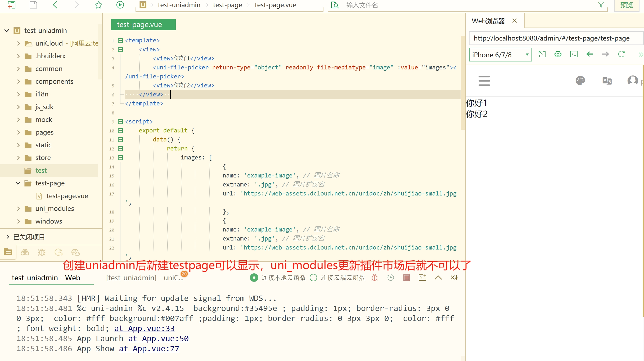The height and width of the screenshot is (361, 644).
Task: Click the bookmark star icon in toolbar
Action: pyautogui.click(x=99, y=5)
